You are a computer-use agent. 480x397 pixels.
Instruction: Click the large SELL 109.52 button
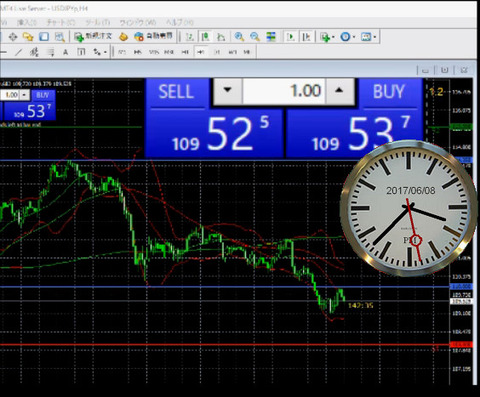pos(214,133)
